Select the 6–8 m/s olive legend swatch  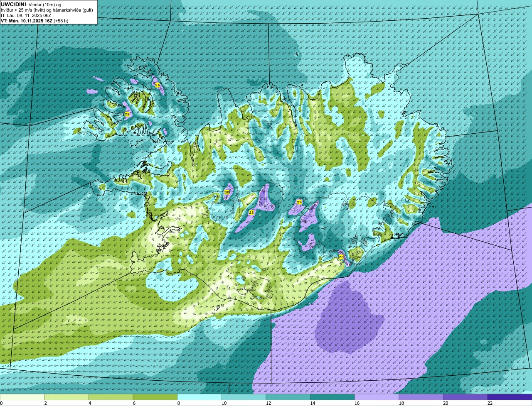[155, 397]
